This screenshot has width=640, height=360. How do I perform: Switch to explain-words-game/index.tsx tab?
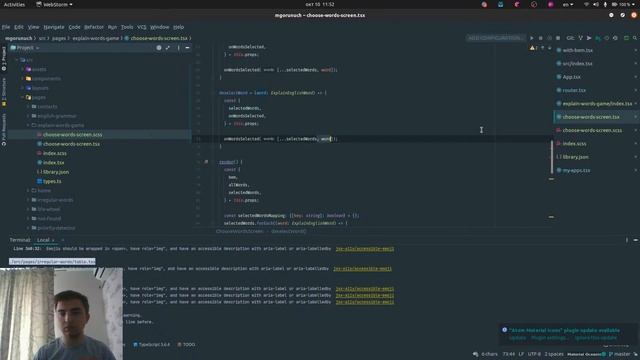[597, 104]
